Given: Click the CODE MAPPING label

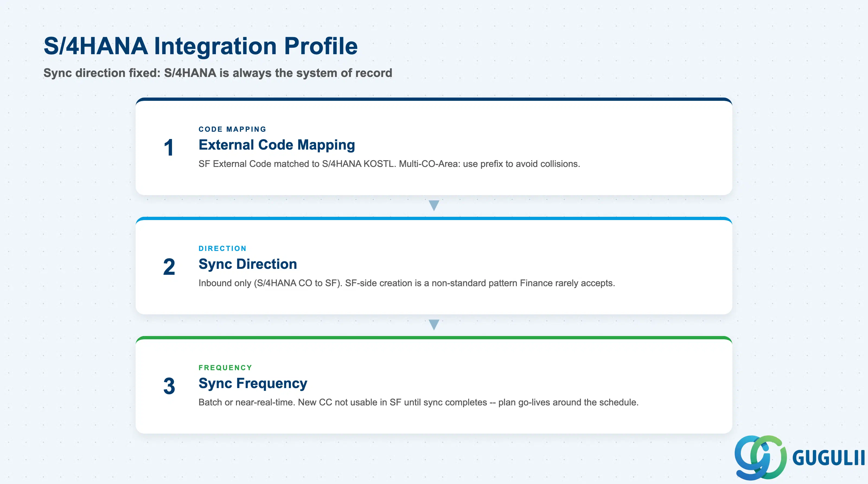Looking at the screenshot, I should coord(232,129).
